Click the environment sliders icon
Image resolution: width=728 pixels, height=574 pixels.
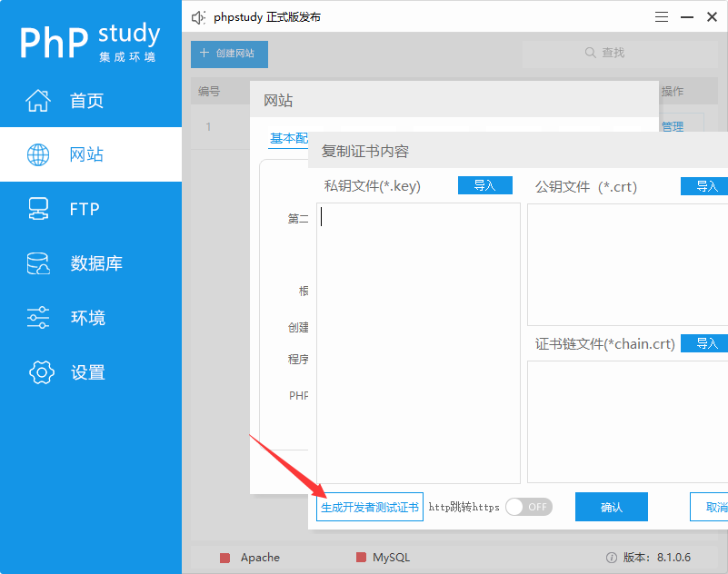[38, 317]
